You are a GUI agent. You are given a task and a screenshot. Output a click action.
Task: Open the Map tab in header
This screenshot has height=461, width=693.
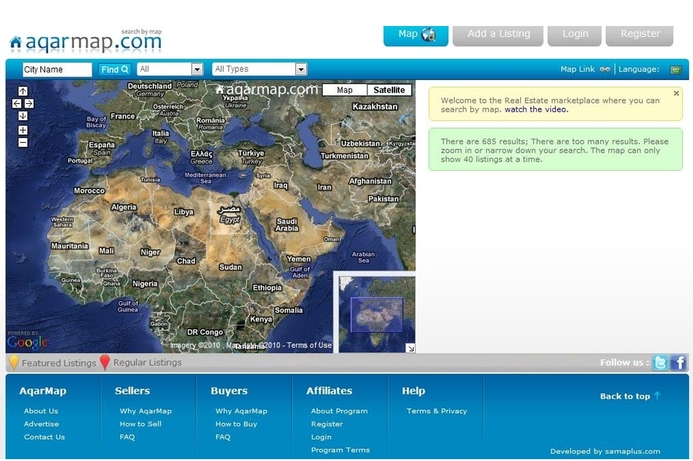click(x=415, y=35)
